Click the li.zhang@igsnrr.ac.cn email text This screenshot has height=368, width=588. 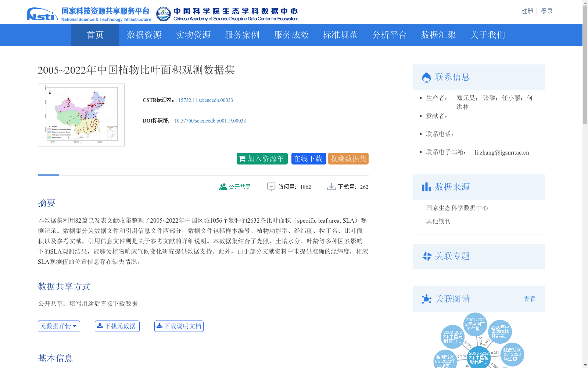coord(502,153)
